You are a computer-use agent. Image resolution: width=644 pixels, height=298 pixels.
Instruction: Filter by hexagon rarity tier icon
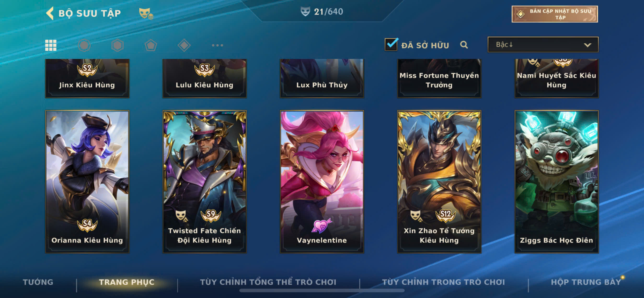117,45
